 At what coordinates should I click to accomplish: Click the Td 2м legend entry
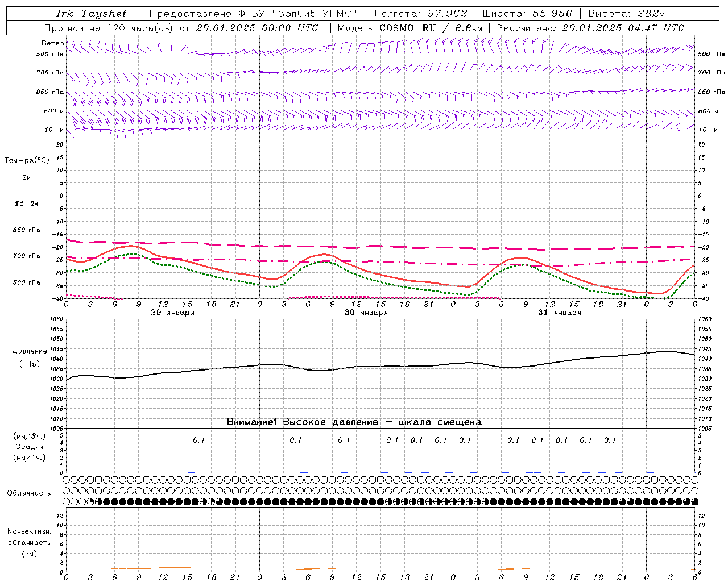coord(26,203)
